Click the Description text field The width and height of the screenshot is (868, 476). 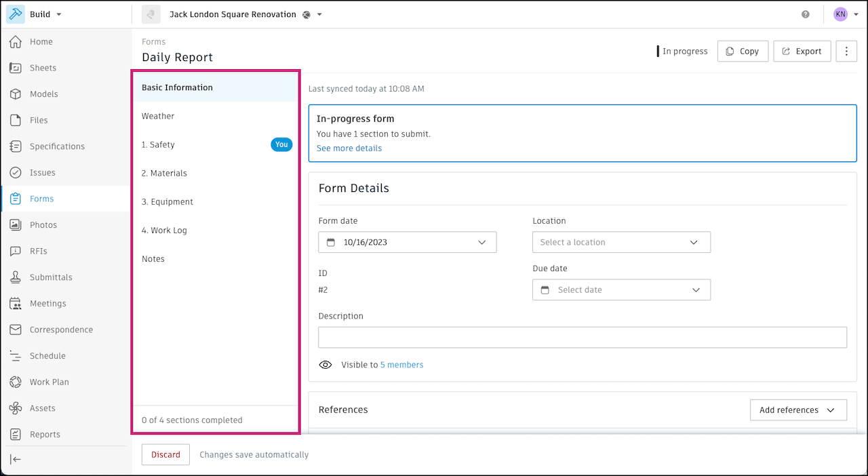pyautogui.click(x=582, y=338)
